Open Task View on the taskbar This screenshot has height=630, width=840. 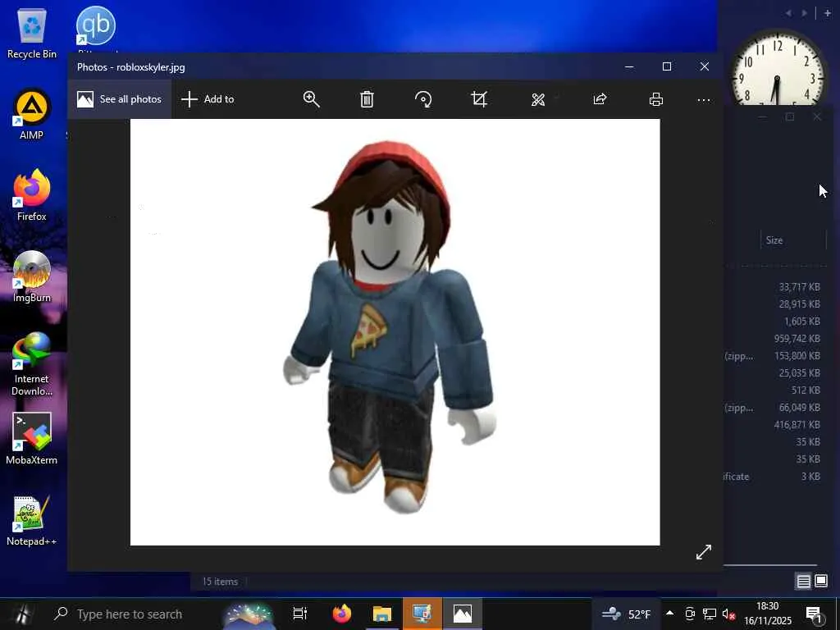point(300,614)
